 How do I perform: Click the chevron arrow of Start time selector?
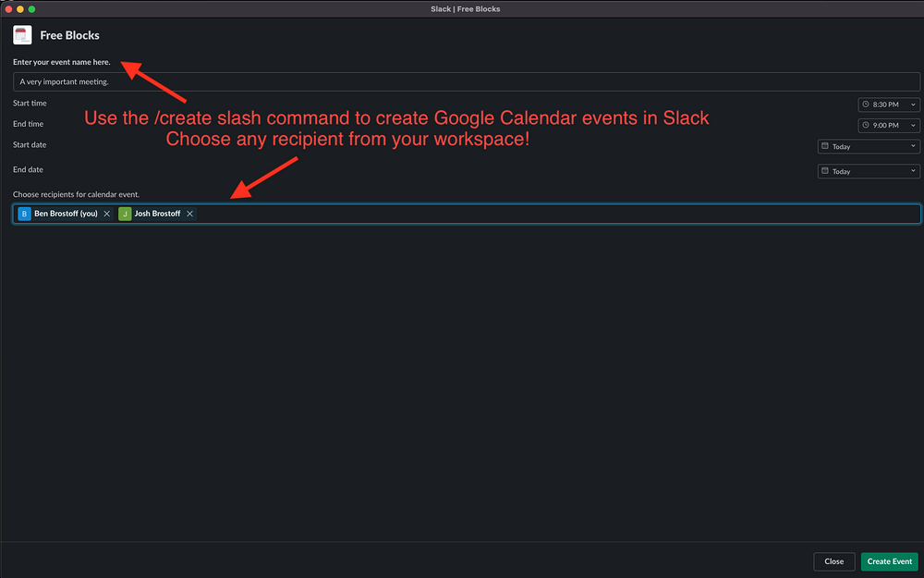(x=914, y=105)
